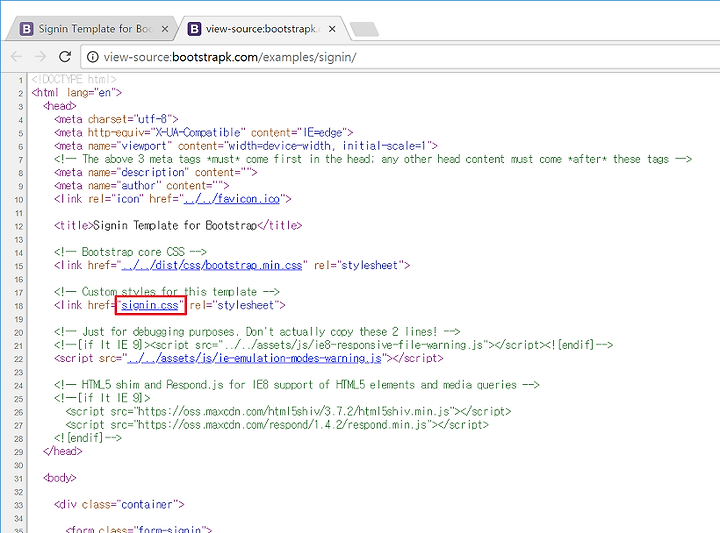
Task: Close the view-source:bootstrapk tab
Action: [x=332, y=29]
